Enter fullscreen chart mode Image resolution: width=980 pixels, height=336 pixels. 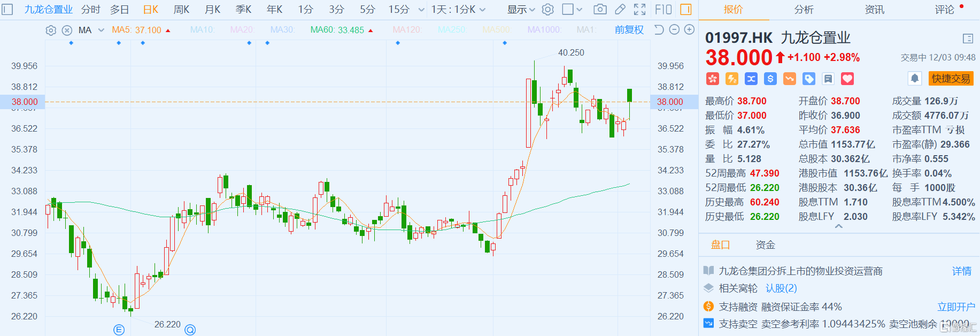(639, 9)
